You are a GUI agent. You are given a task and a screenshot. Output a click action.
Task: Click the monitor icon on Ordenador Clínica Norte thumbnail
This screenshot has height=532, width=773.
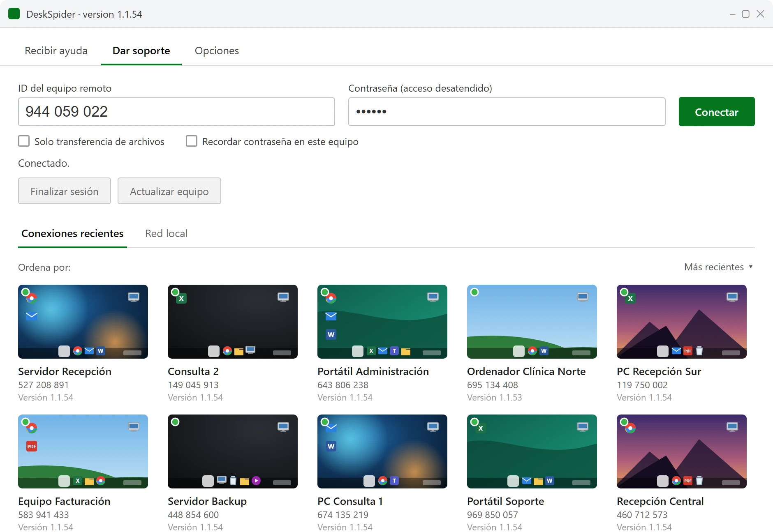[583, 297]
